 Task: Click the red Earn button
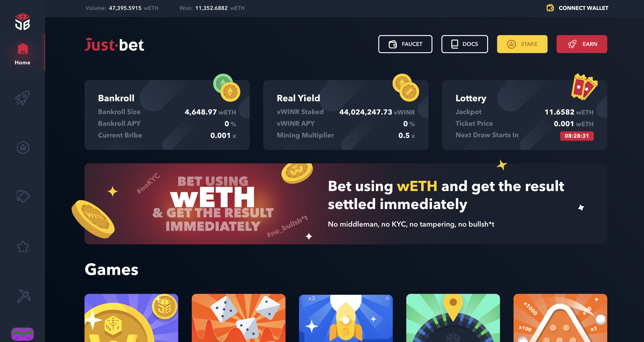582,44
